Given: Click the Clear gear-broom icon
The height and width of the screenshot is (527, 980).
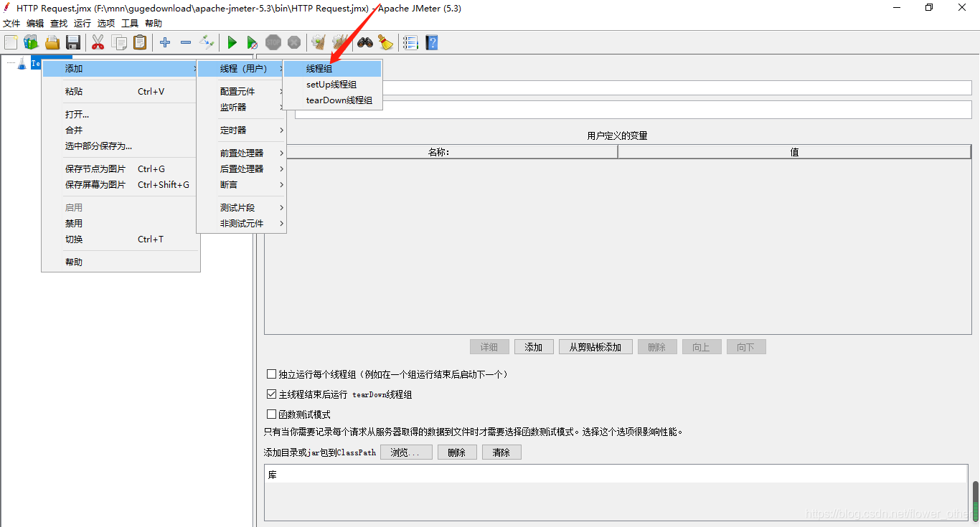Looking at the screenshot, I should click(x=319, y=42).
